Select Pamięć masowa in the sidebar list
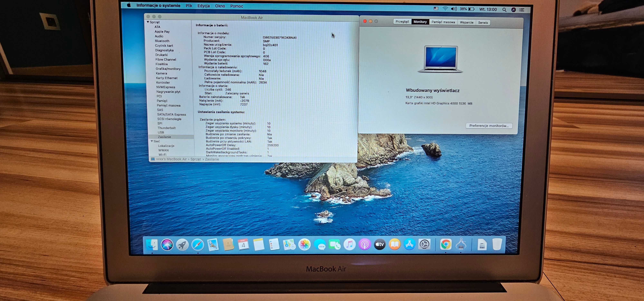The width and height of the screenshot is (644, 301). click(169, 105)
